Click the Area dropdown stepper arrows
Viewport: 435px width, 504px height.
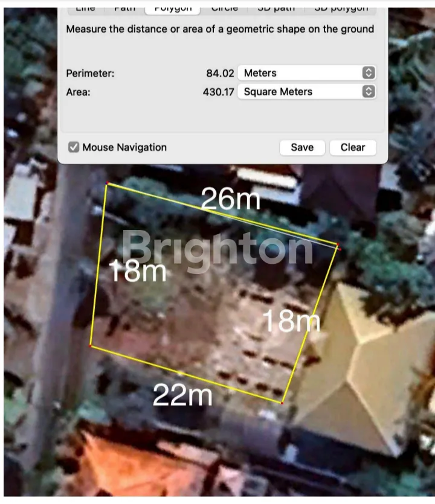tap(369, 92)
